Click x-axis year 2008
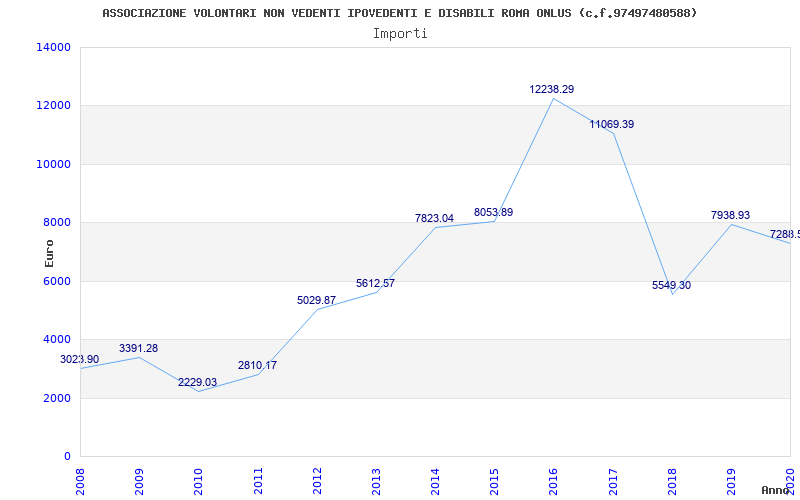This screenshot has height=500, width=800. (81, 481)
